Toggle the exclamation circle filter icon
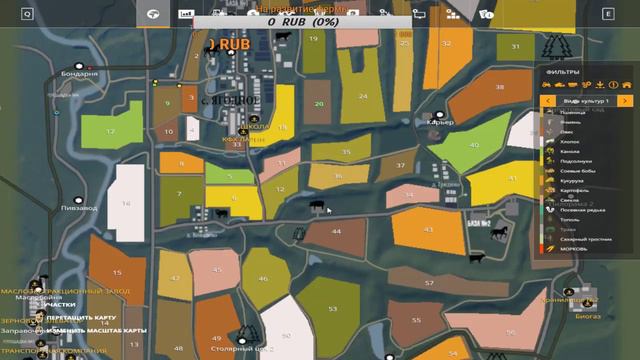 (613, 85)
